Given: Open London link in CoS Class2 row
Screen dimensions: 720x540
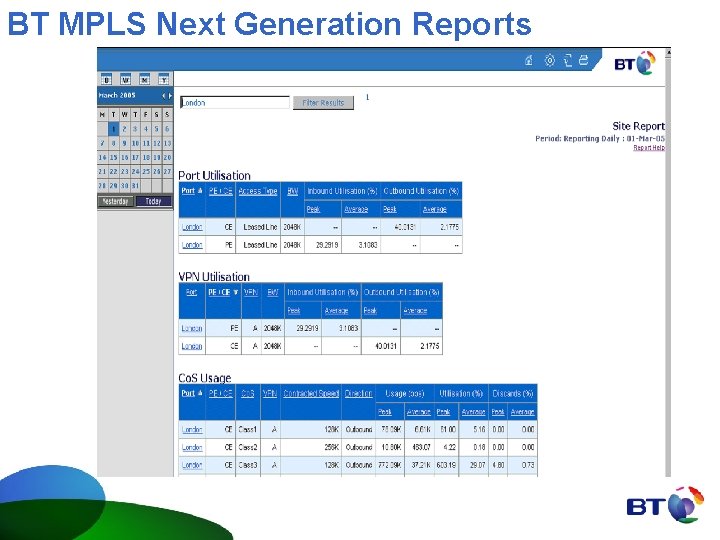Looking at the screenshot, I should click(x=192, y=447).
